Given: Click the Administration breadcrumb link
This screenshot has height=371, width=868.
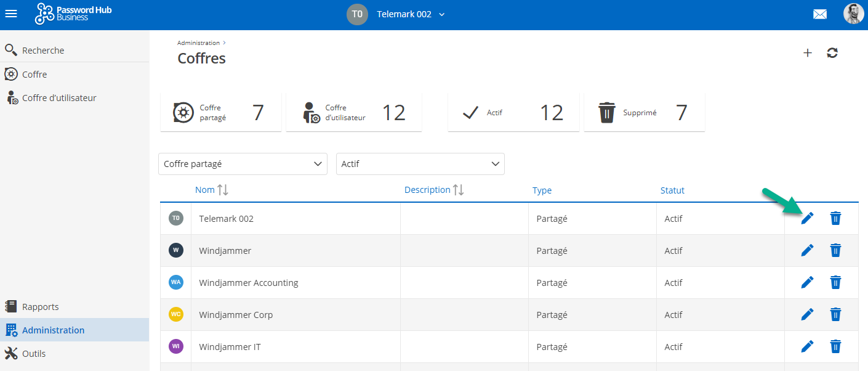Looking at the screenshot, I should [x=198, y=43].
